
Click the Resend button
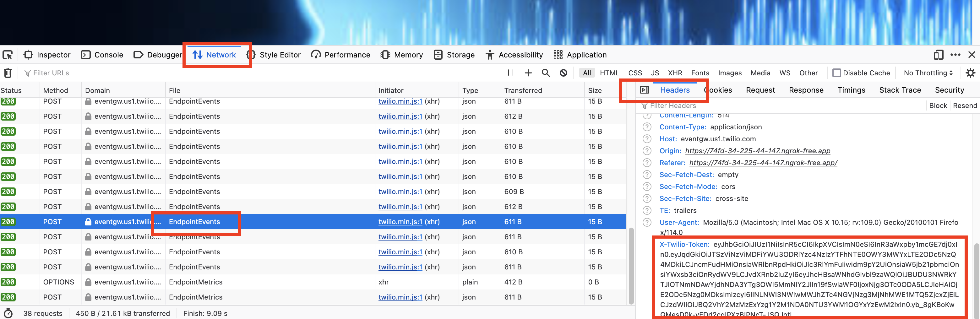[x=965, y=106]
